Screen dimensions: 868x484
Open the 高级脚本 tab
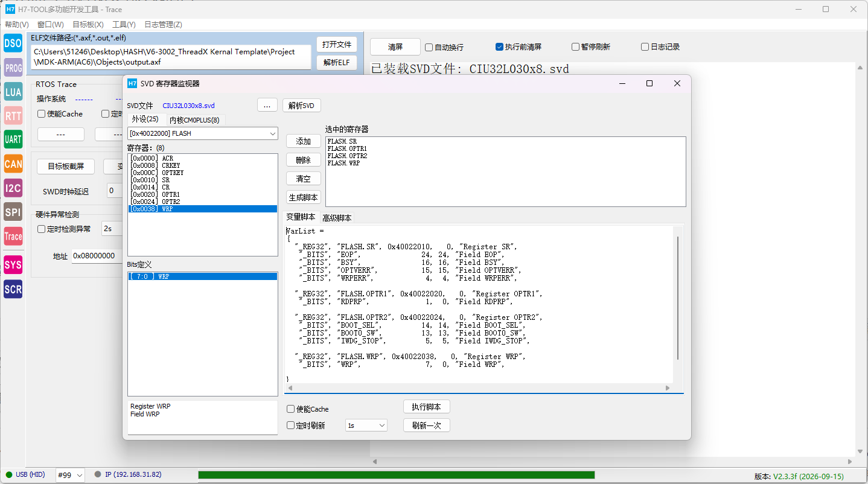pos(337,218)
